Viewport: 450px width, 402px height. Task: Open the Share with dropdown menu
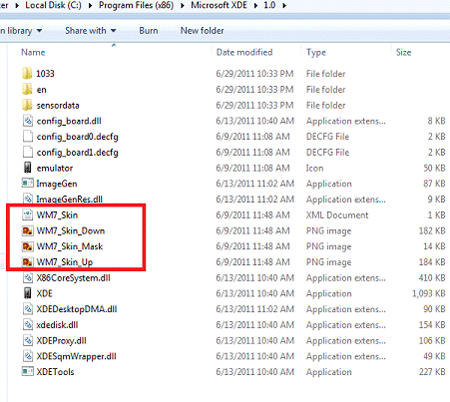pyautogui.click(x=91, y=31)
